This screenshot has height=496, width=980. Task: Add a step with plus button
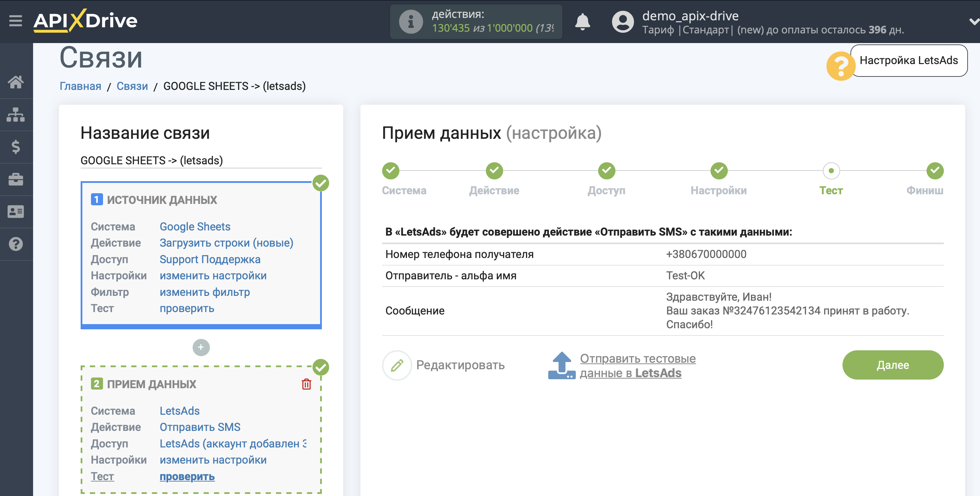201,347
